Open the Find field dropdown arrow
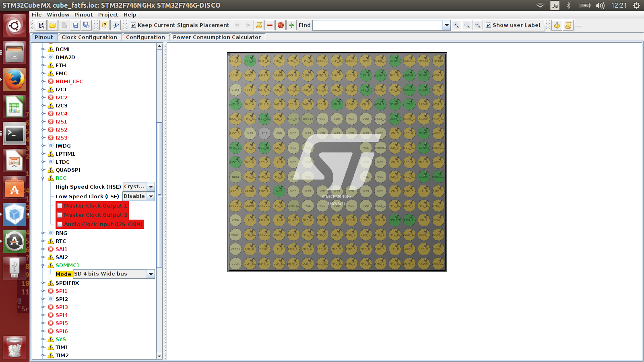 (x=446, y=25)
